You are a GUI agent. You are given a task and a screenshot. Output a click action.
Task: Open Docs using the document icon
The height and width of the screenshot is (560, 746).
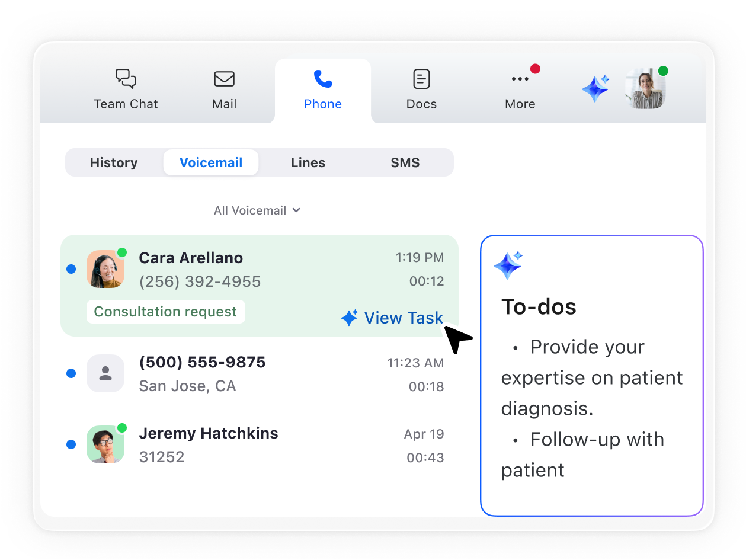pos(421,79)
